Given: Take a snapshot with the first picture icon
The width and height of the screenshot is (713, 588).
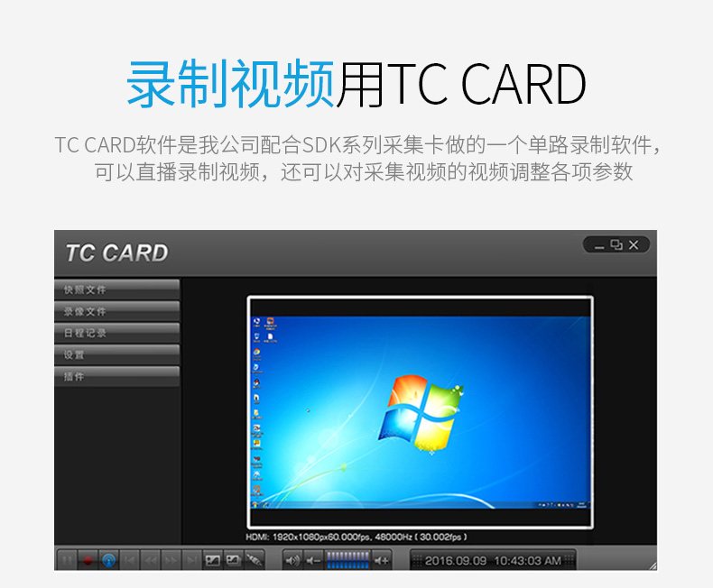Looking at the screenshot, I should pos(212,560).
